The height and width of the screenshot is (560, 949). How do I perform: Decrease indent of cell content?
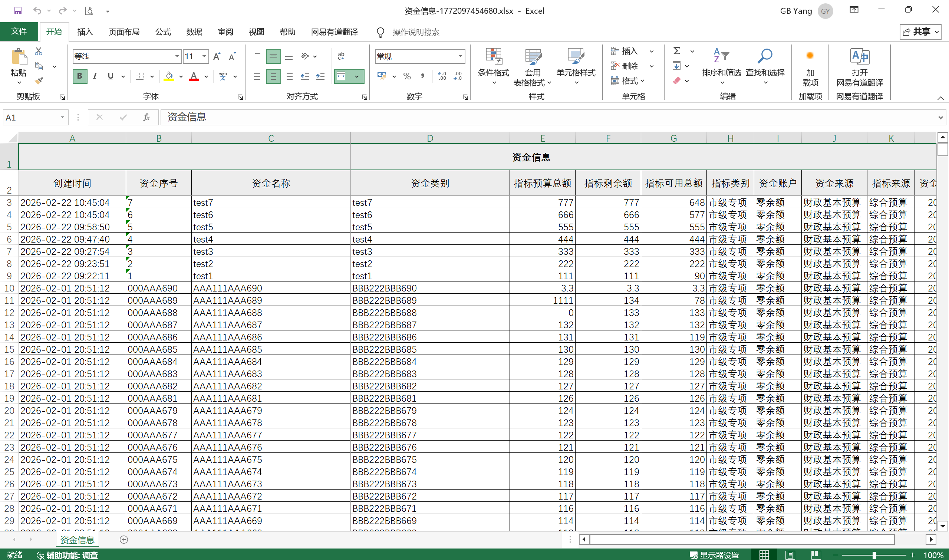[x=305, y=76]
